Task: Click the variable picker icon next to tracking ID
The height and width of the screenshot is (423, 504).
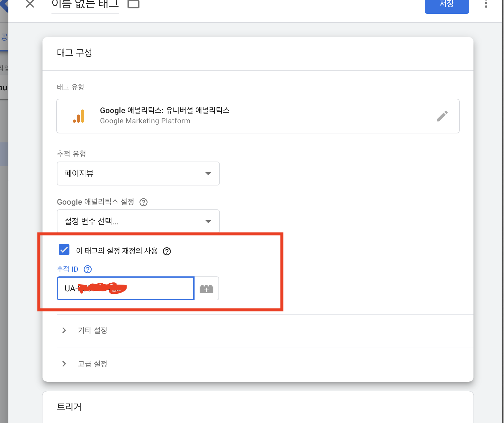Action: (x=207, y=288)
